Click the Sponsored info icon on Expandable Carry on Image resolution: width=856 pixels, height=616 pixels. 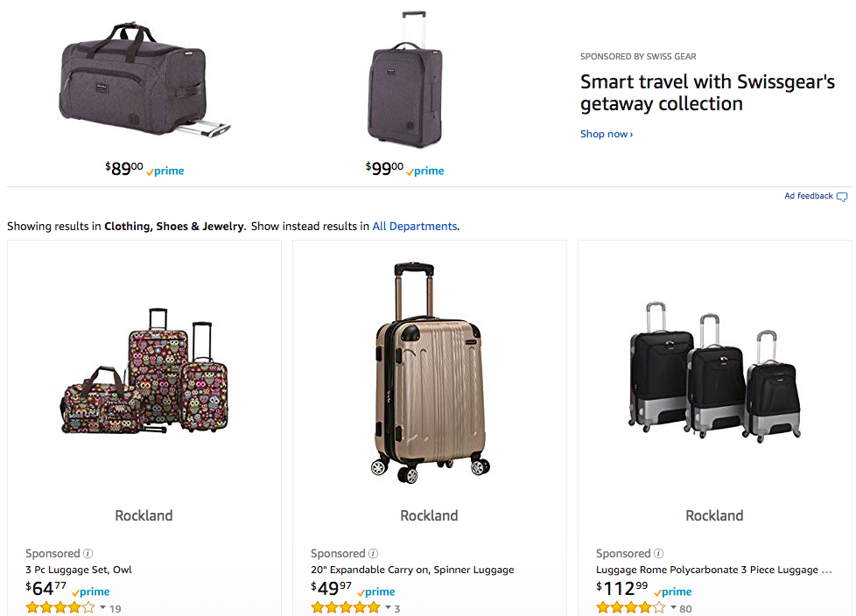373,554
